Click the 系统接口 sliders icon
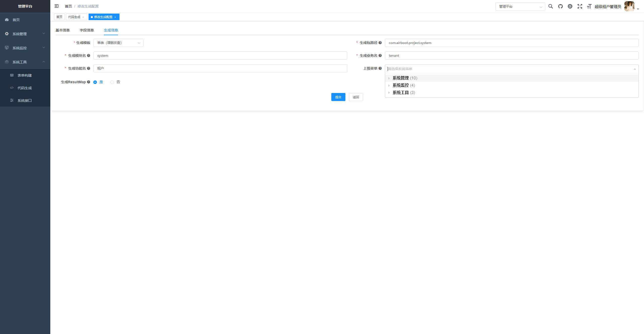 (x=12, y=100)
